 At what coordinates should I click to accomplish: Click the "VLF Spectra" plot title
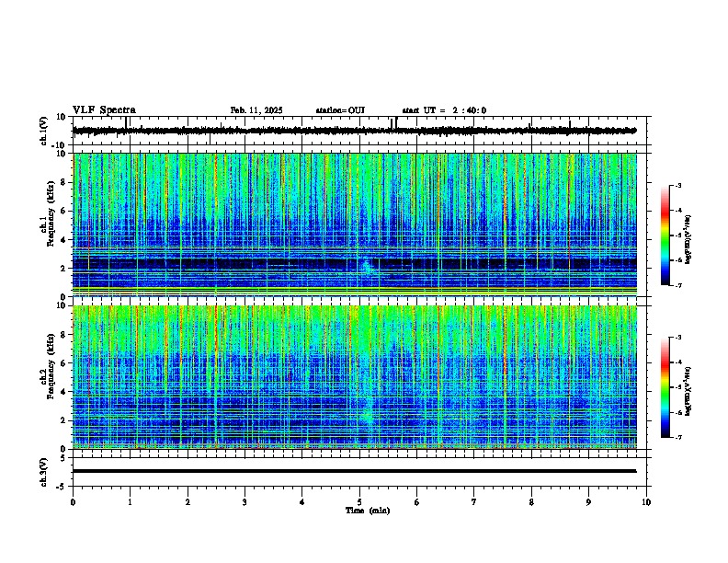(104, 110)
